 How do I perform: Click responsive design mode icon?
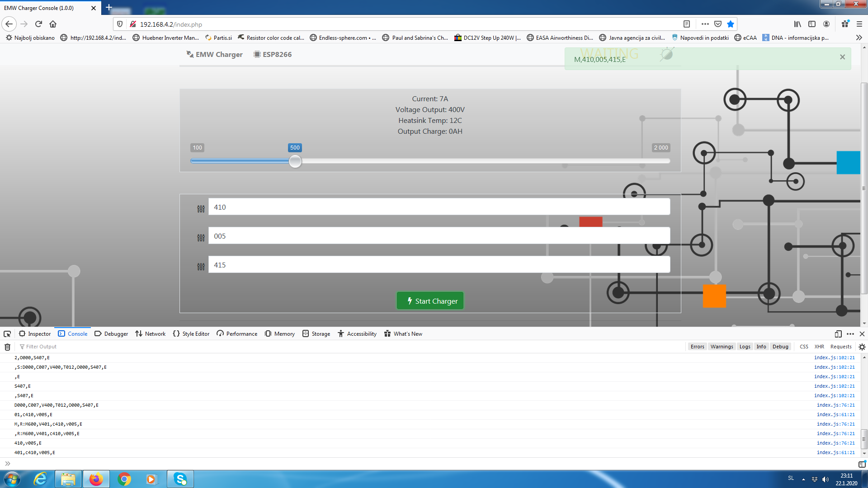(x=838, y=334)
